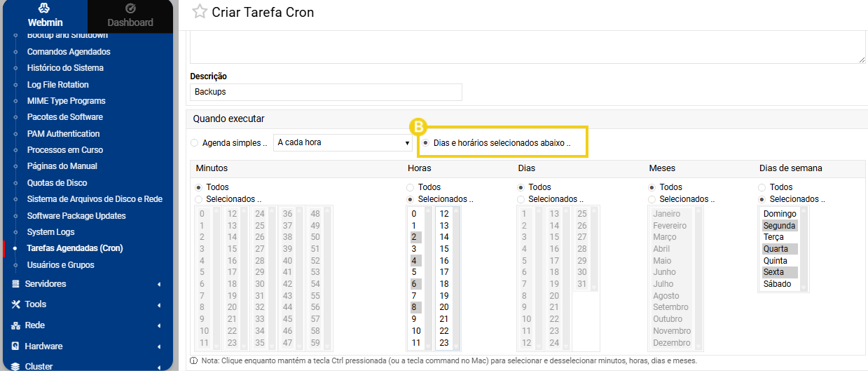Open Quotas de Disco
Viewport: 868px width, 371px height.
57,183
